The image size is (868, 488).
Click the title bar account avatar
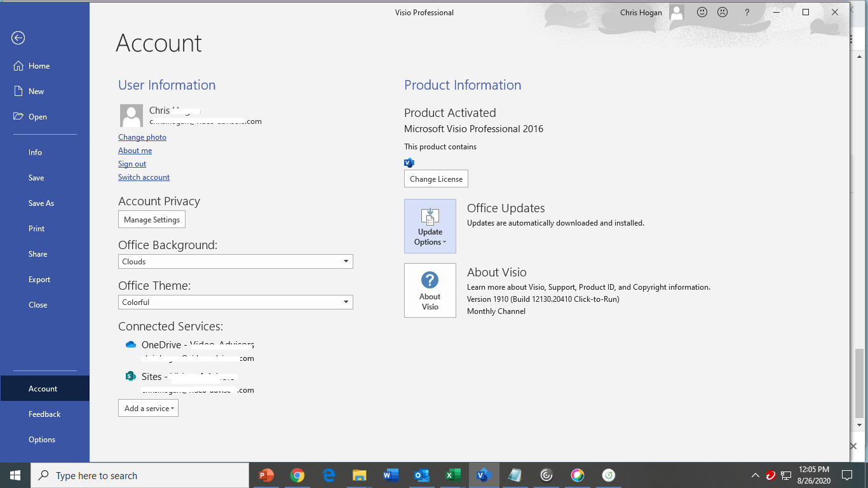677,12
